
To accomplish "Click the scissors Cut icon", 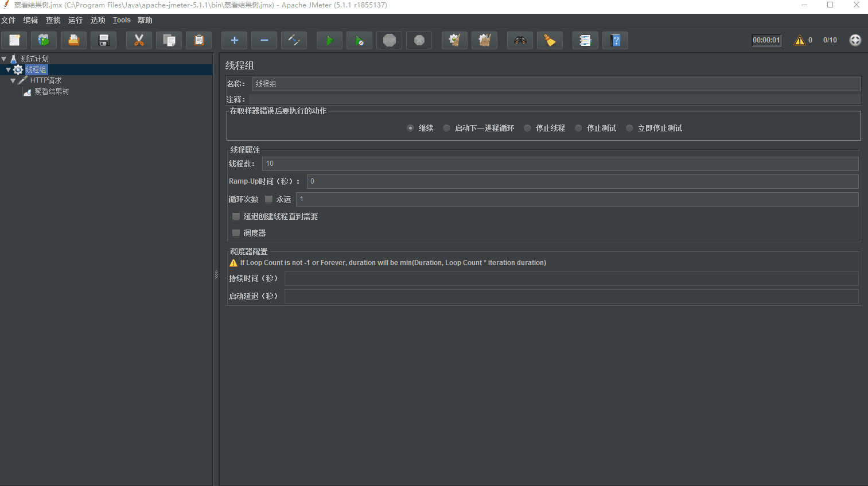I will click(139, 40).
